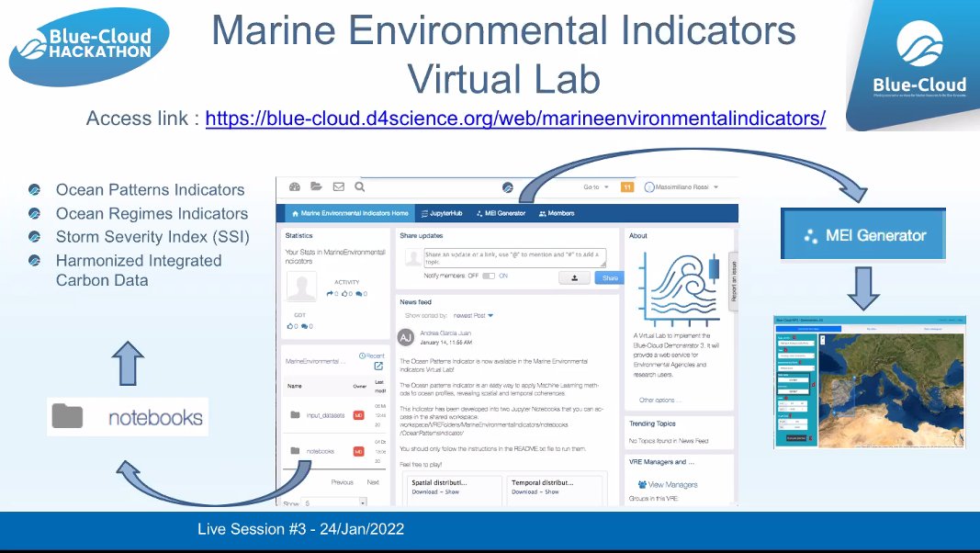Screen dimensions: 980x553
Task: Open the orange notifications badge showing 11
Action: pos(627,186)
